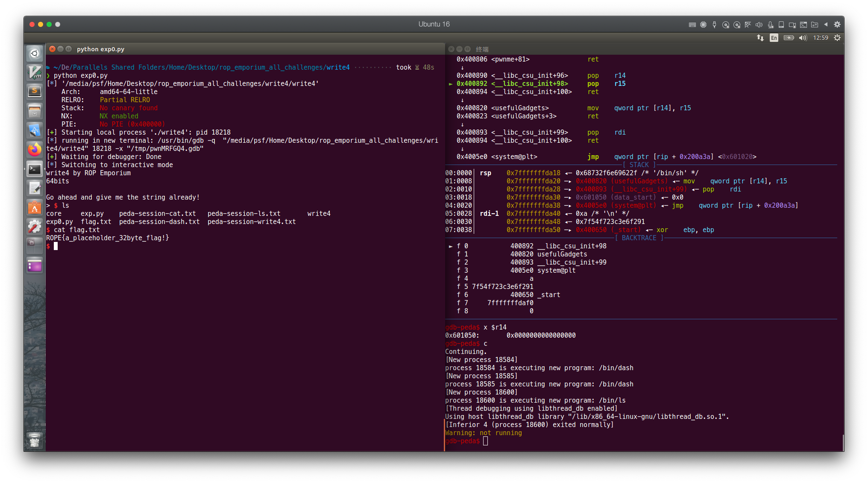Click the ROPE{a_placeholder_32byte_flag!} output

(x=107, y=238)
